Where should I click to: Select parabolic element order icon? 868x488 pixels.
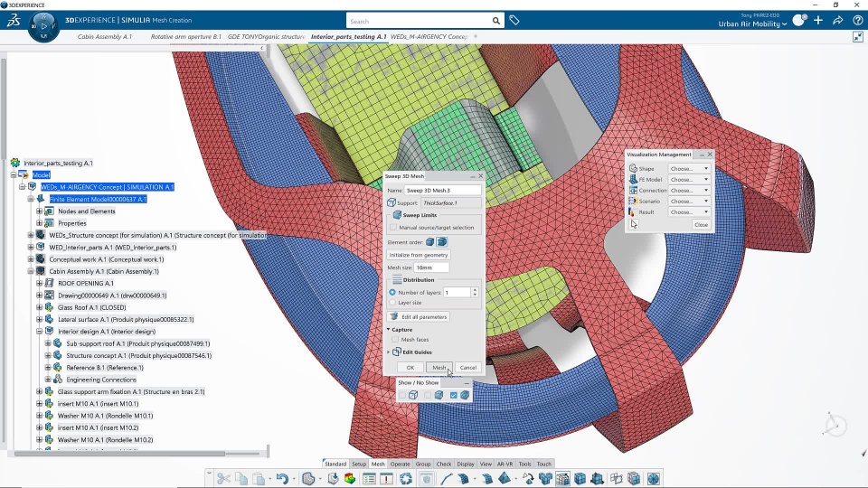pos(442,242)
